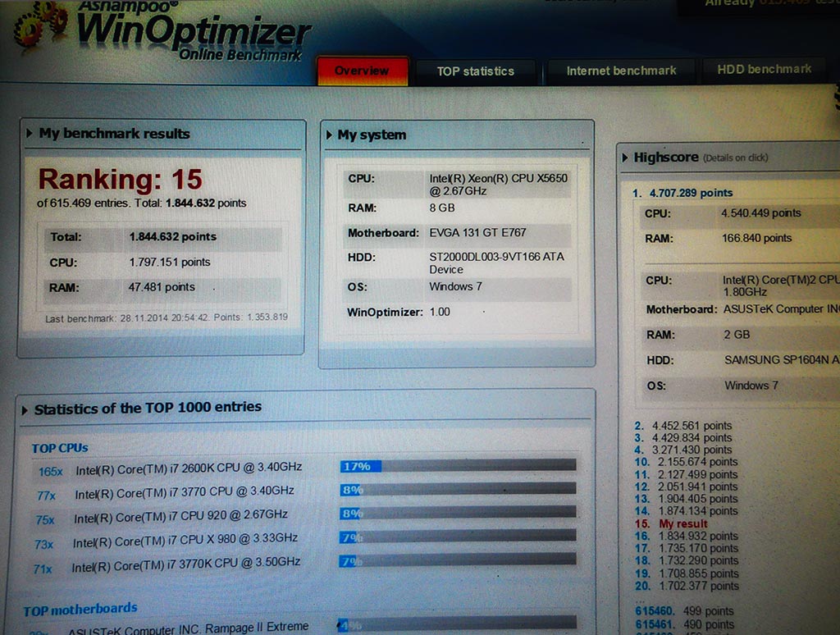Open the Overview tab
This screenshot has width=840, height=635.
[362, 71]
